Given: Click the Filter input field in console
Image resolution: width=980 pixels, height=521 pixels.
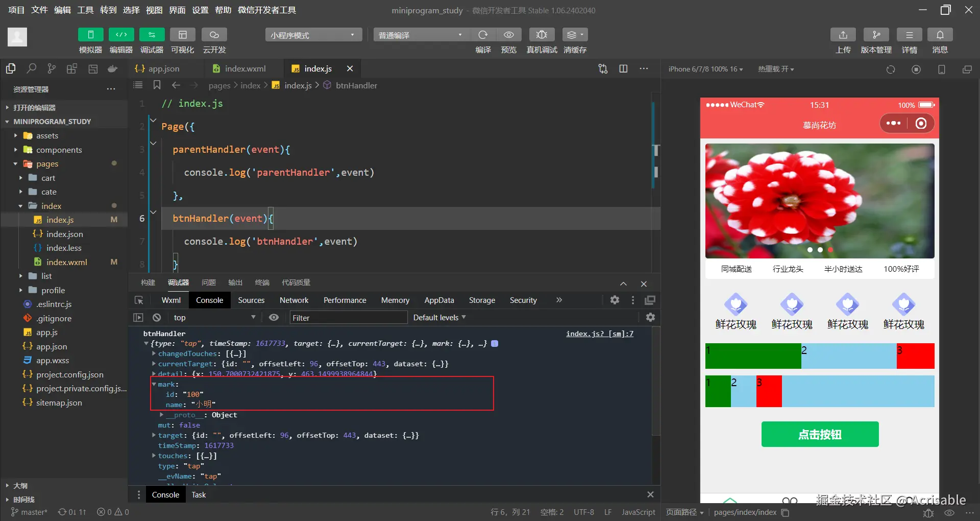Looking at the screenshot, I should pos(349,318).
